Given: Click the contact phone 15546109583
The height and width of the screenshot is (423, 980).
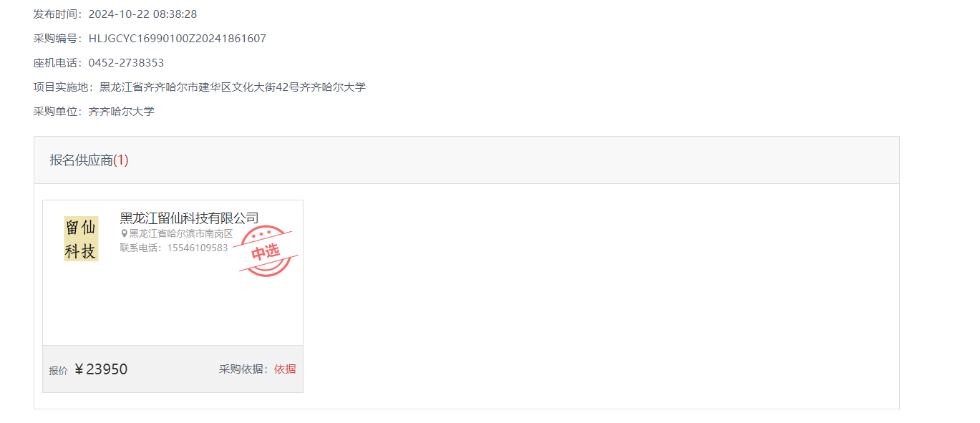Looking at the screenshot, I should tap(198, 248).
